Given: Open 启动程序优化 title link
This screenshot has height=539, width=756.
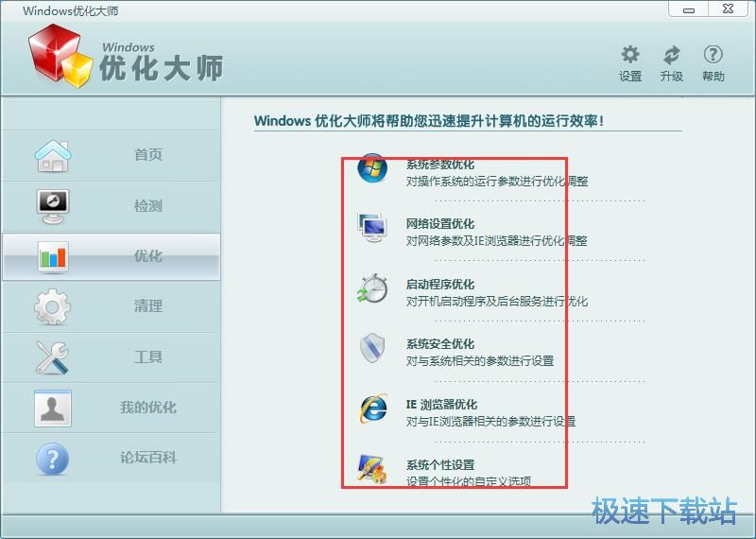Looking at the screenshot, I should (x=440, y=285).
